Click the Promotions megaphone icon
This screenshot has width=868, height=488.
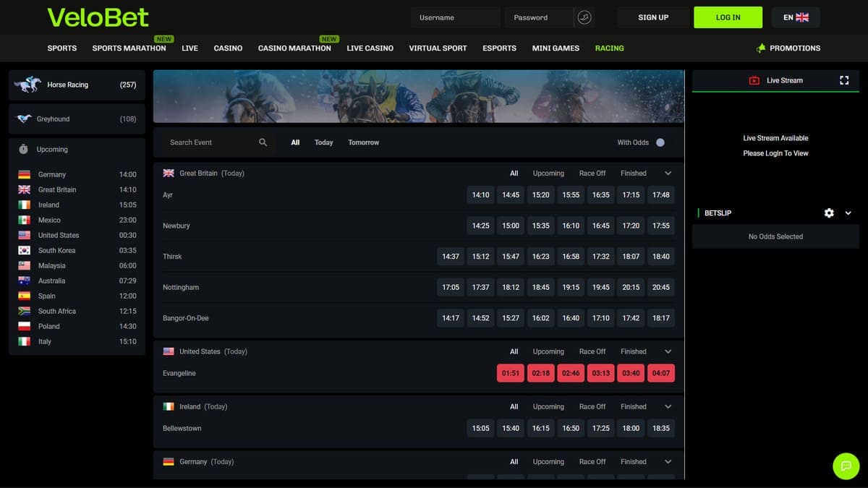point(761,48)
